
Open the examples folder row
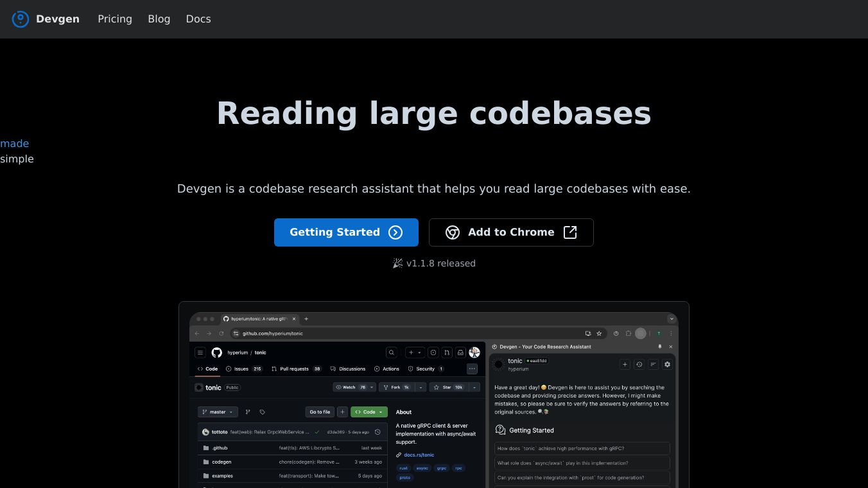[292, 476]
